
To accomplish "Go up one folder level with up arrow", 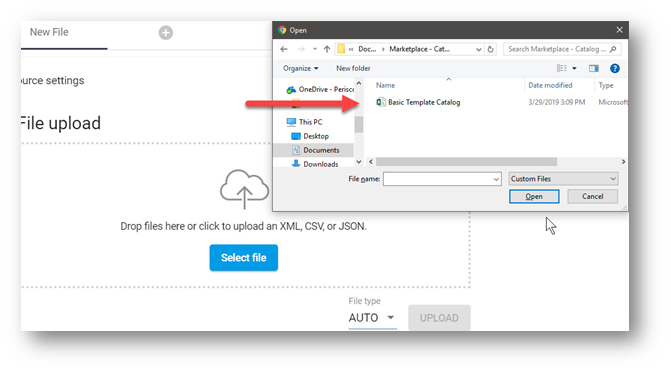I will (x=327, y=49).
